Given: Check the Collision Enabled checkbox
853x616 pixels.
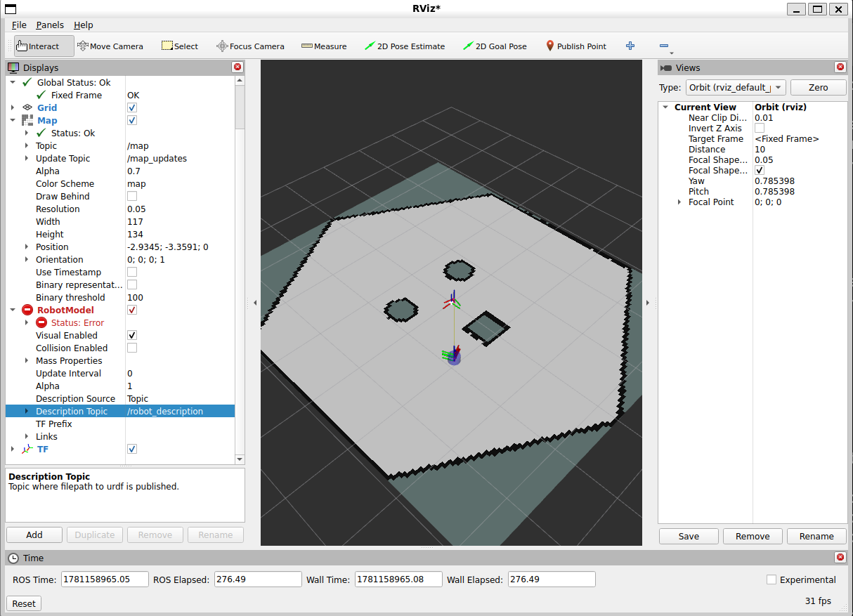Looking at the screenshot, I should [x=132, y=348].
